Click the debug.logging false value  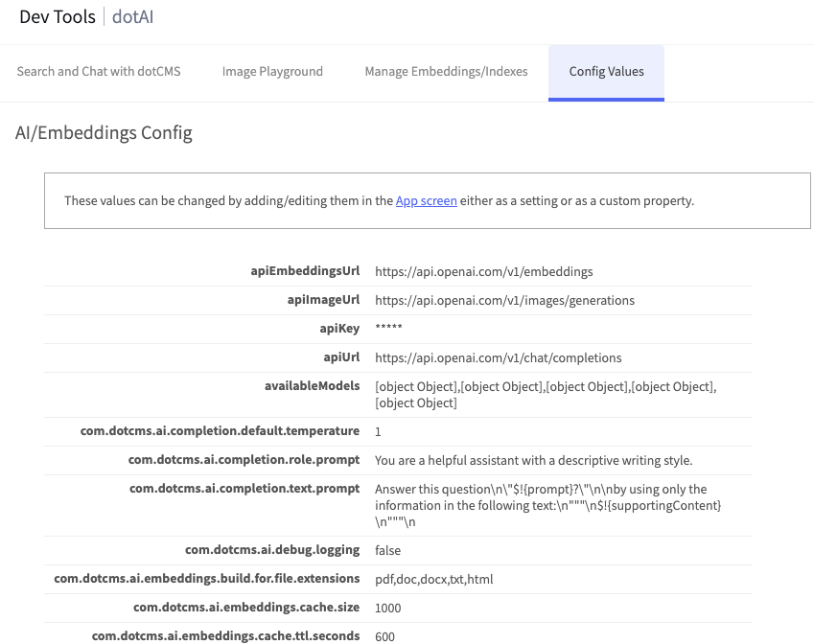tap(387, 550)
